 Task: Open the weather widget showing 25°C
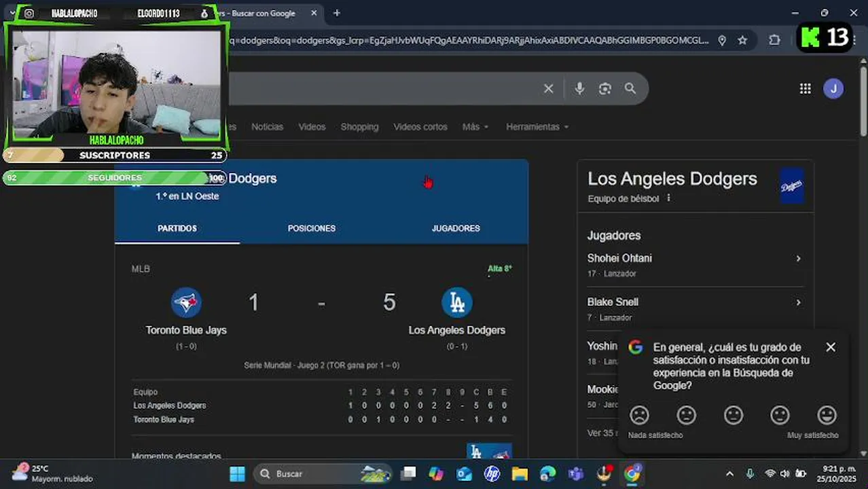pyautogui.click(x=52, y=473)
